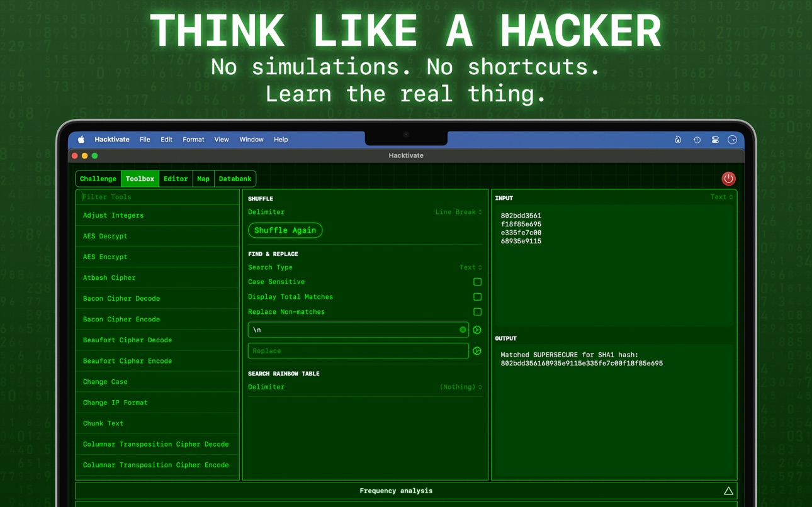
Task: Run the replace action arrow beside Replace field
Action: pyautogui.click(x=477, y=351)
